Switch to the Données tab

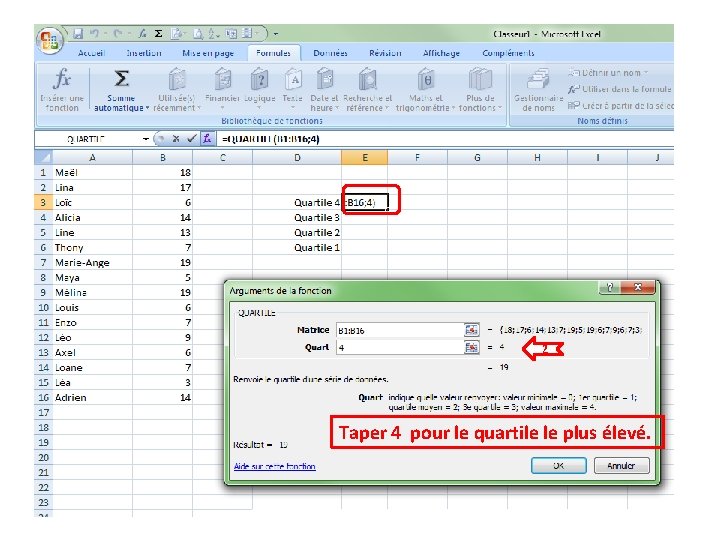[x=330, y=53]
